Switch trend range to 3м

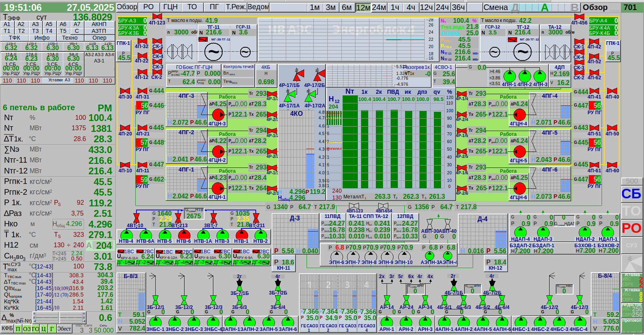331,7
